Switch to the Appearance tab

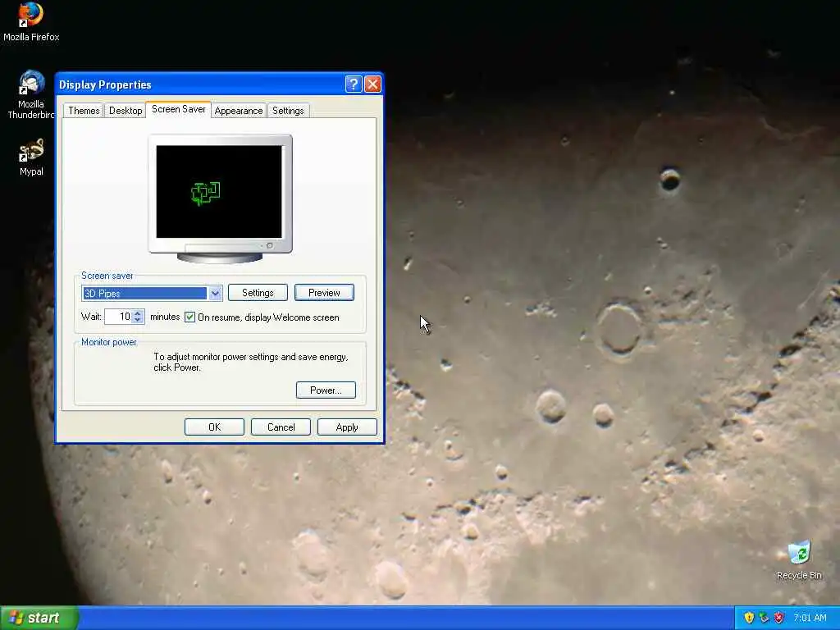click(239, 111)
